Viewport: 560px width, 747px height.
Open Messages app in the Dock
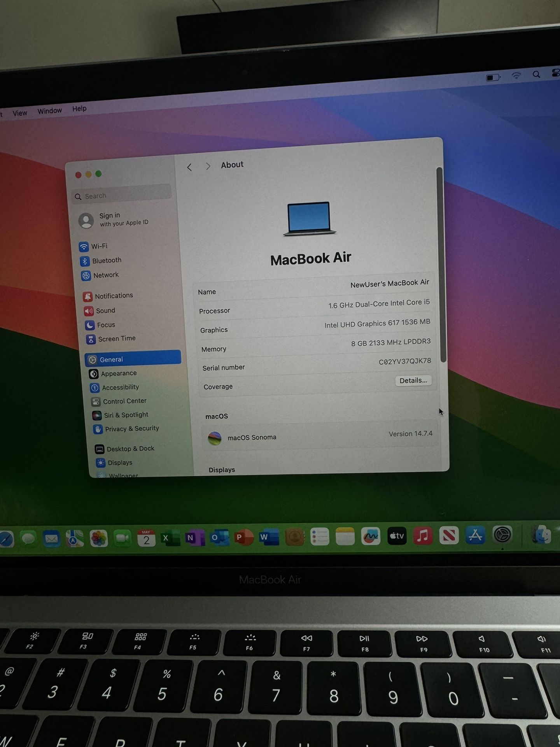click(x=28, y=538)
